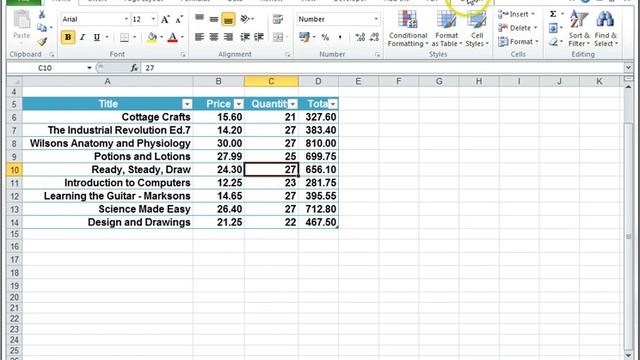Click the Select All corner button
Image resolution: width=640 pixels, height=360 pixels.
(14, 82)
